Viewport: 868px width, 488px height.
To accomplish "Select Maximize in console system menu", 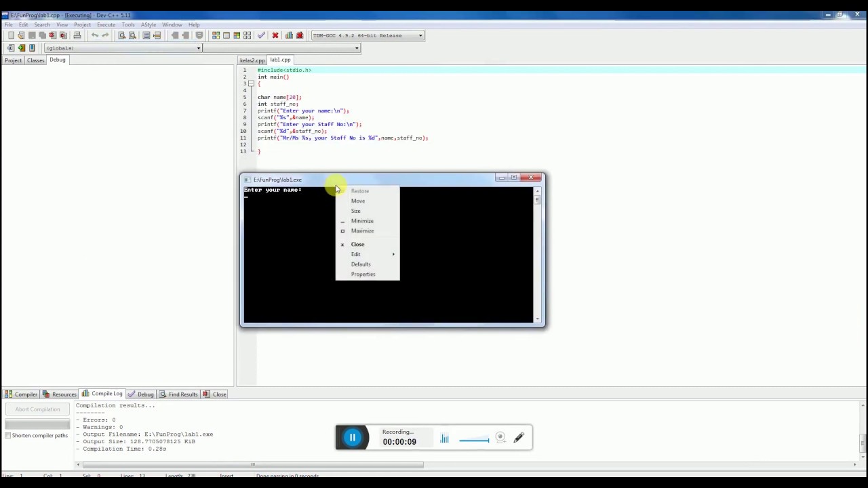I will click(x=368, y=230).
